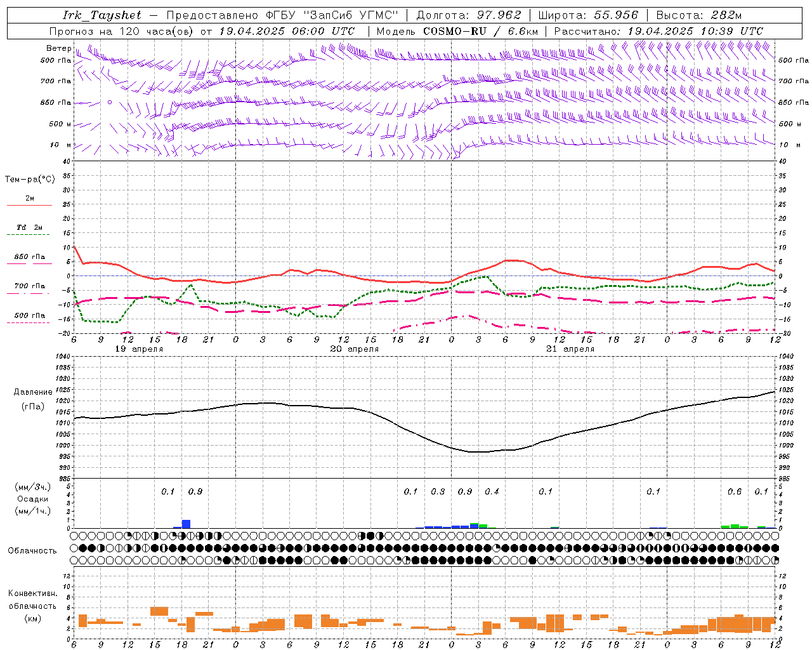Click the 'Ветер' wind panel label
Screen dimensions: 812x650
point(58,48)
